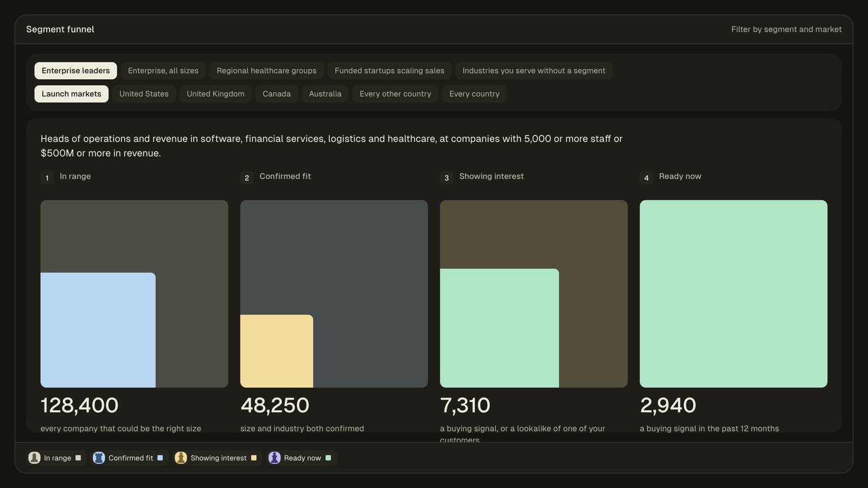Image resolution: width=868 pixels, height=488 pixels.
Task: Pick Funded startups scaling sales segment
Action: [x=390, y=70]
